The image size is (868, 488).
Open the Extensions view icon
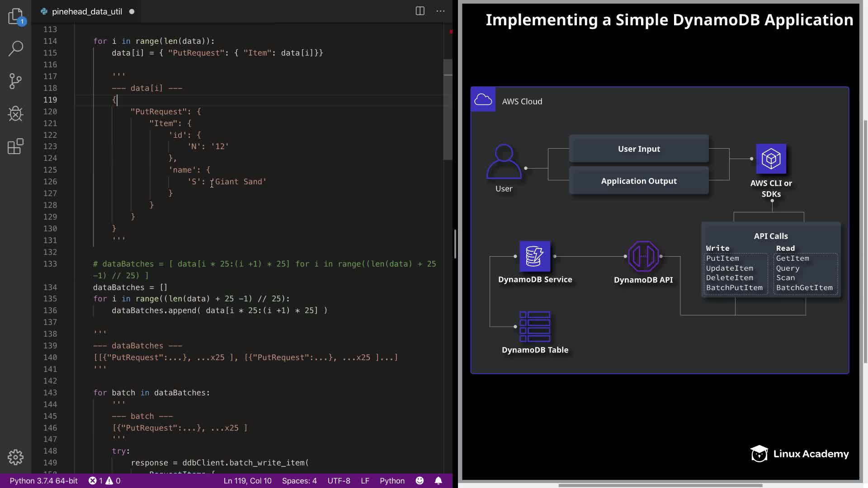15,146
